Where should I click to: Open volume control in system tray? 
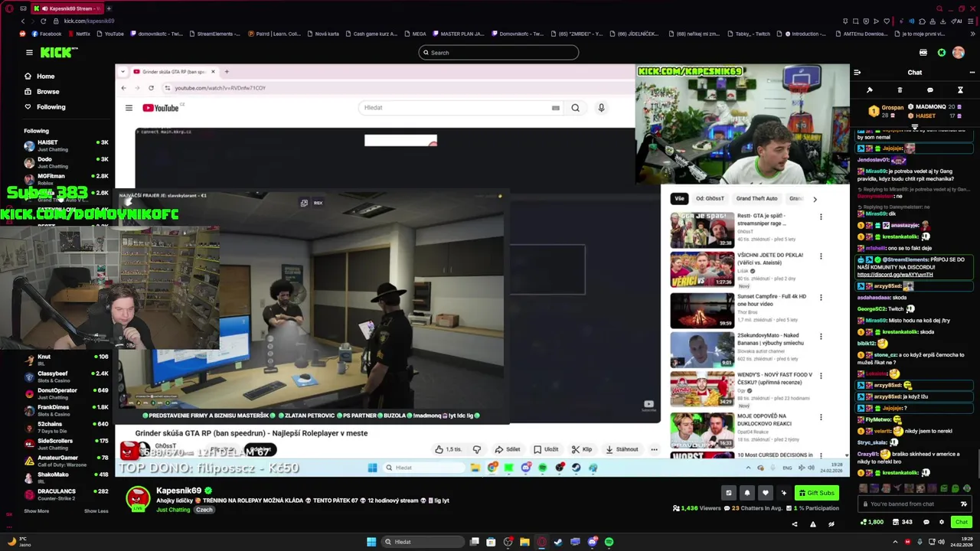click(942, 542)
